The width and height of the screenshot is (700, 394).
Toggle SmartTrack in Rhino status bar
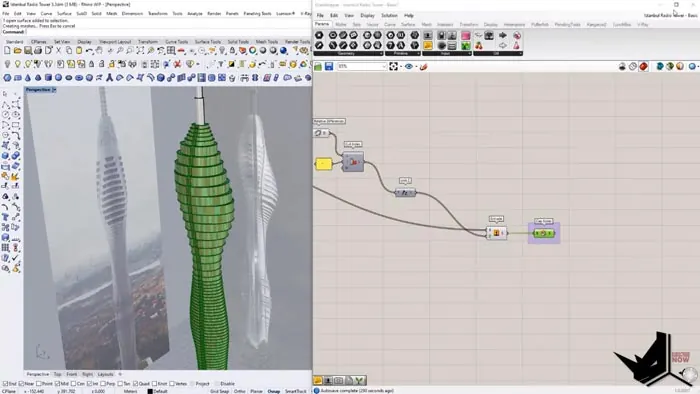295,391
